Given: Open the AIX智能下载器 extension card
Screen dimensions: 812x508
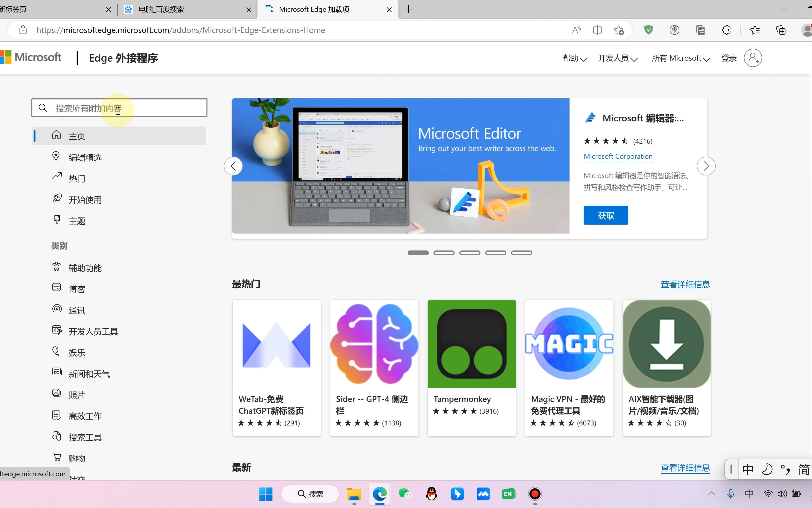Looking at the screenshot, I should click(667, 368).
